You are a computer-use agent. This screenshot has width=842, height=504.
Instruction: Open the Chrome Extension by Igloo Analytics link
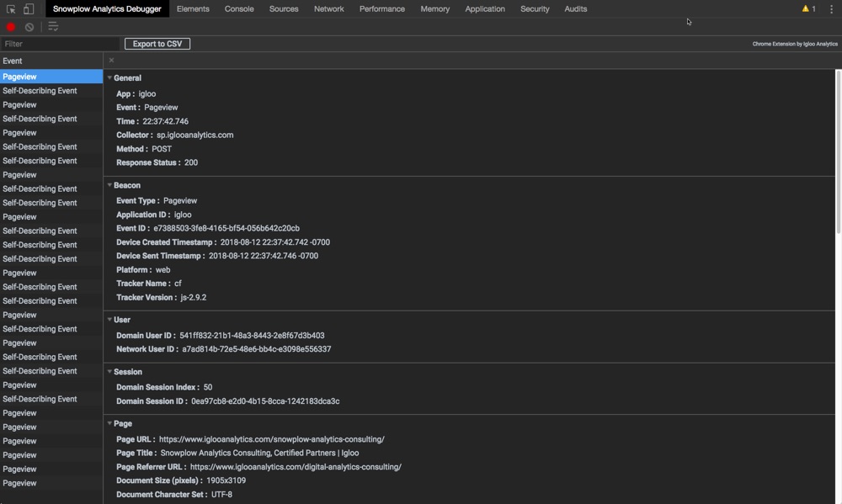pyautogui.click(x=795, y=44)
